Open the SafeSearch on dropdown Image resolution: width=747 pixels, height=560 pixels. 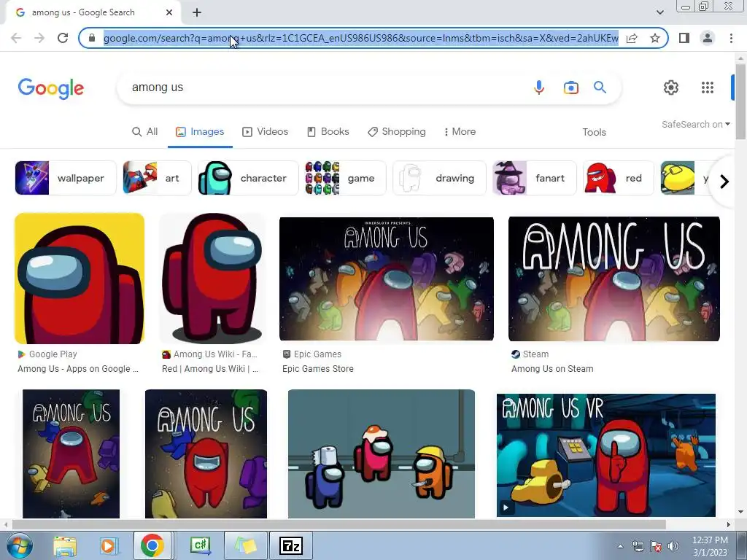(695, 124)
